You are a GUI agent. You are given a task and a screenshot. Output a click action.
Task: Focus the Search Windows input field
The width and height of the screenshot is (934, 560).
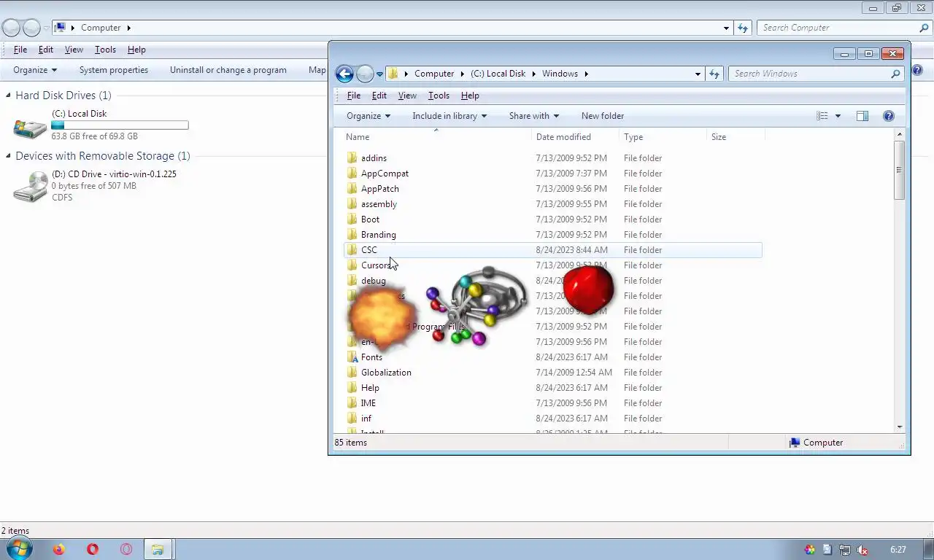[810, 74]
